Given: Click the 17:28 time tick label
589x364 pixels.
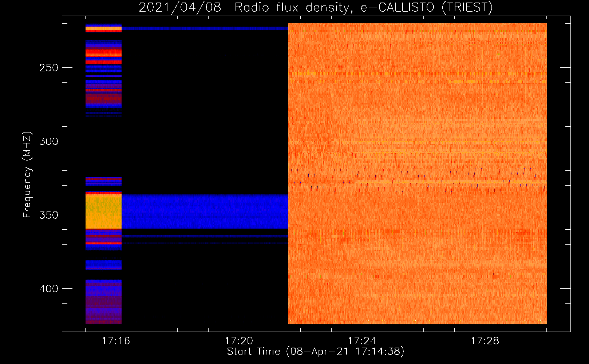Looking at the screenshot, I should click(485, 341).
